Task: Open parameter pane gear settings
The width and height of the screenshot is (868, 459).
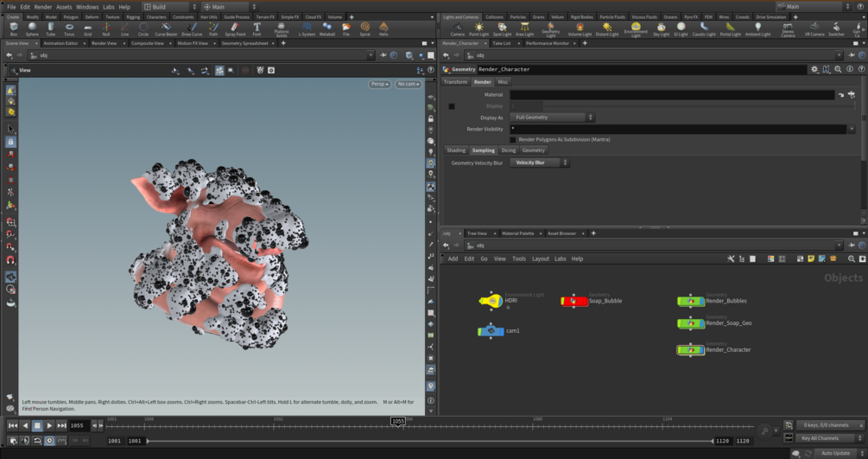Action: coord(814,69)
